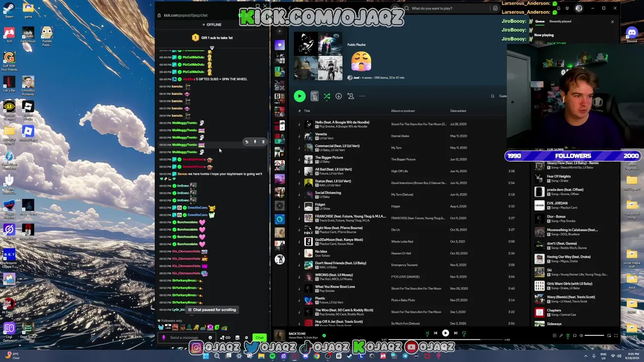Open Spotify friend activity icon
Viewport: 644px width, 362px height.
(568, 8)
